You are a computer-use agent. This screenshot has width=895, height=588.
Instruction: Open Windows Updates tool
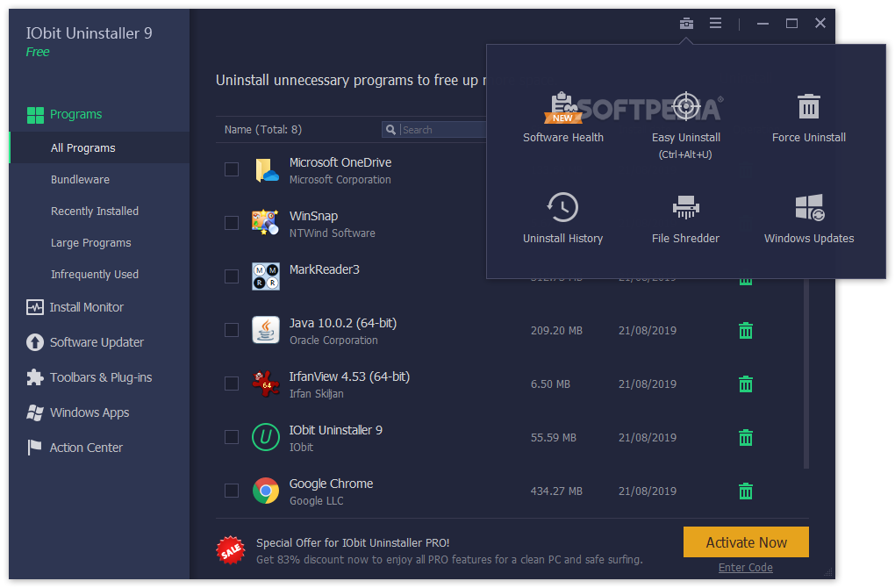tap(809, 219)
